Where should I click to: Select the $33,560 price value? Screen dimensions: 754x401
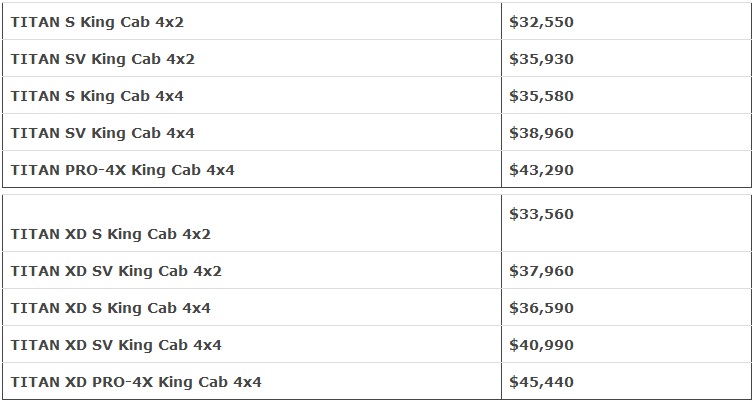[541, 214]
